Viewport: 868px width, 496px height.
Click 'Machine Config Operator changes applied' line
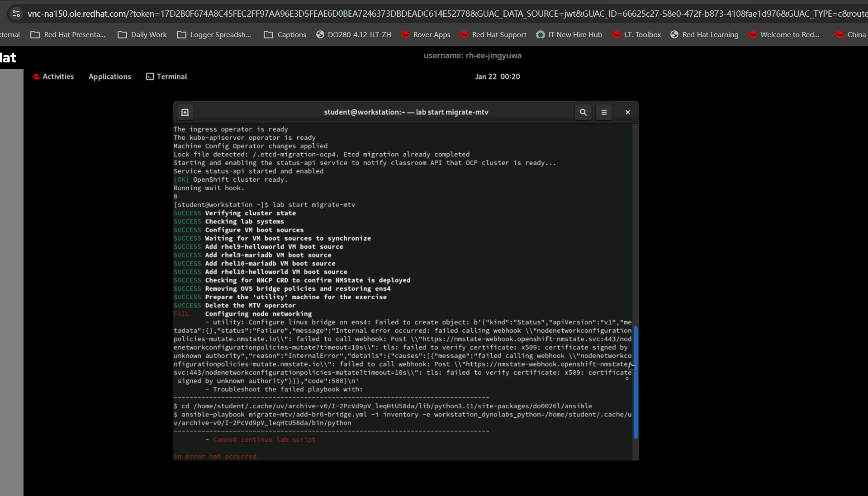point(251,146)
